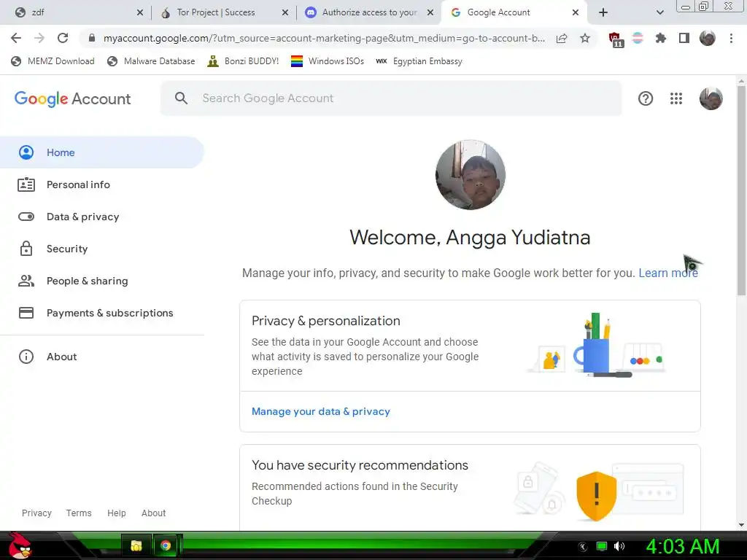Click the Learn more link
This screenshot has height=560, width=747.
[668, 273]
